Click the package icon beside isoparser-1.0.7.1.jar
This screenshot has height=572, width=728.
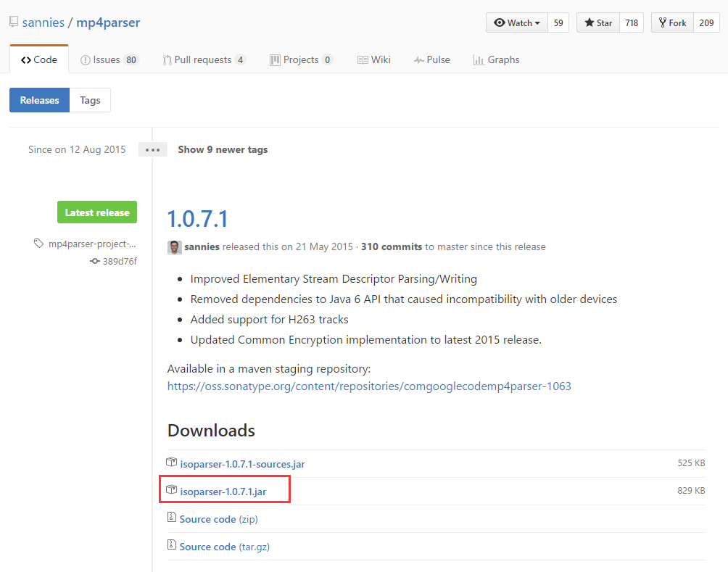click(x=172, y=490)
